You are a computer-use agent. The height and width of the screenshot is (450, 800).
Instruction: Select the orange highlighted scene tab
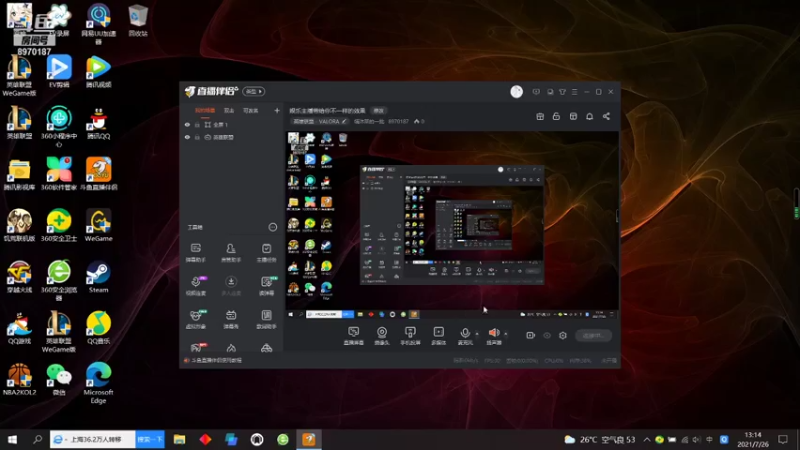click(x=205, y=110)
